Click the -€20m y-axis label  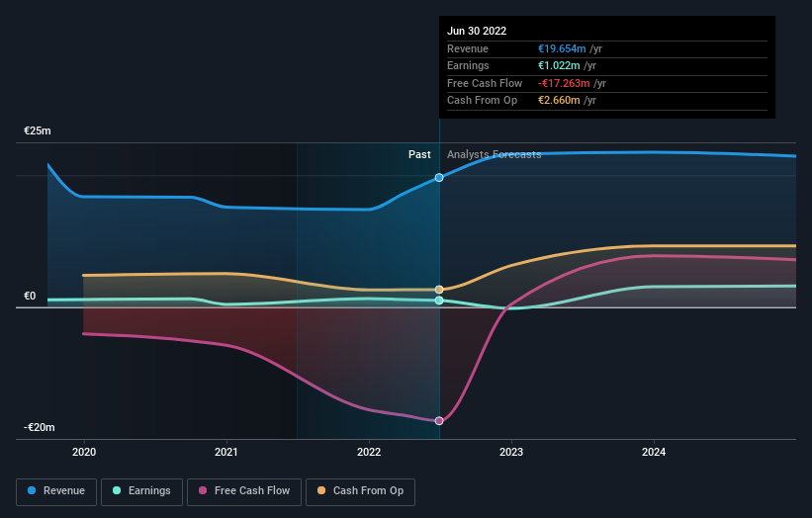pyautogui.click(x=40, y=427)
